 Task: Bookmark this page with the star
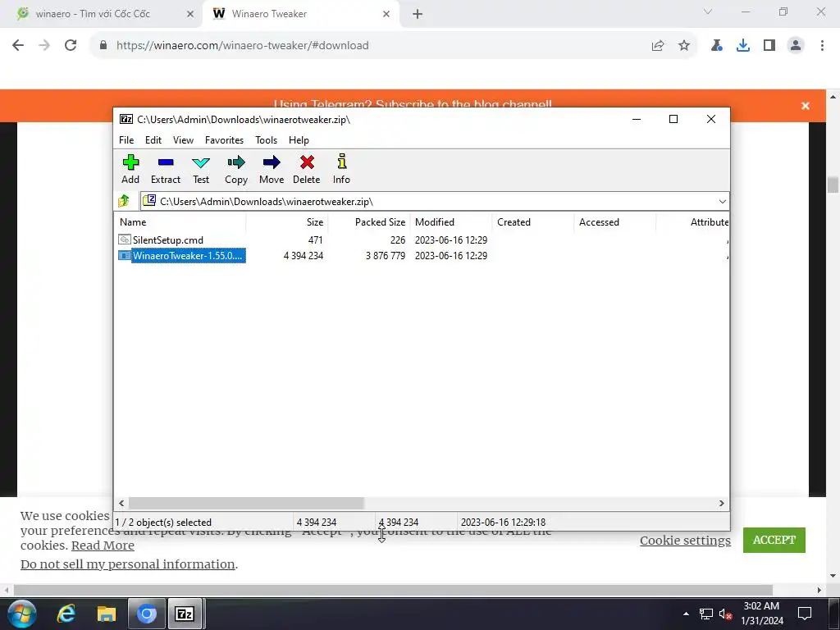683,46
